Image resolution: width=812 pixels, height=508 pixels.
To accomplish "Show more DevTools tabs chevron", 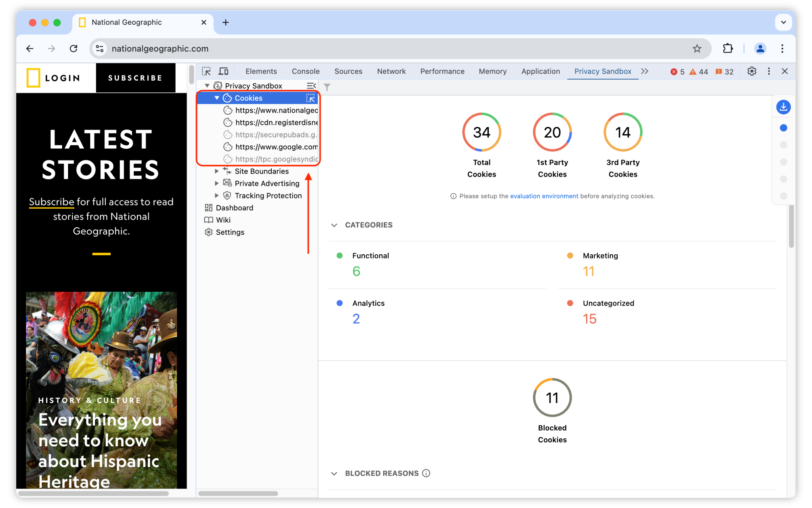I will click(645, 71).
